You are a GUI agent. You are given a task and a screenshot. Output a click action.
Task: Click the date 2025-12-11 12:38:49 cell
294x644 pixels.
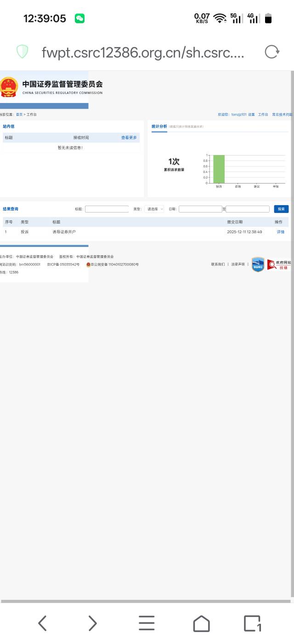(x=244, y=232)
